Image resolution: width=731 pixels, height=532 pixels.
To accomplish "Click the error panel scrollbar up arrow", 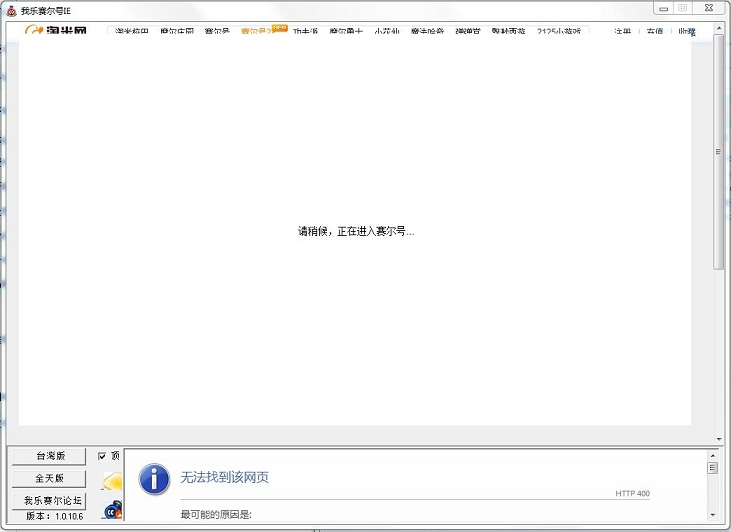I will pyautogui.click(x=712, y=455).
